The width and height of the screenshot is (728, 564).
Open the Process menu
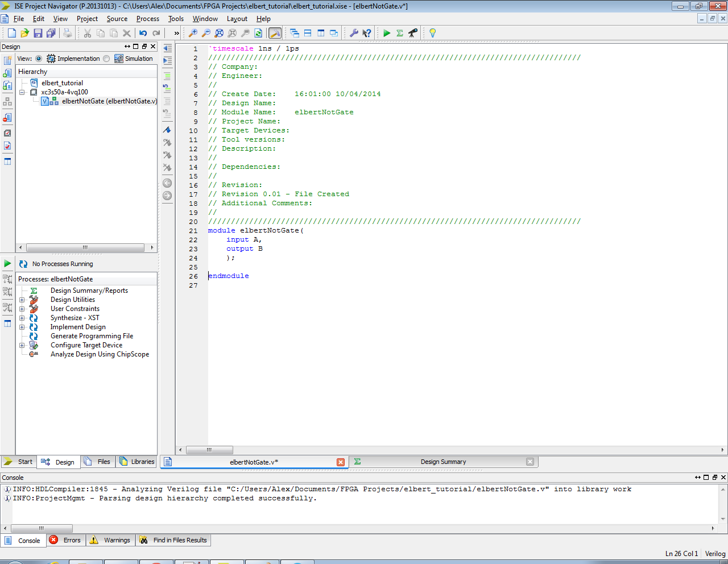[x=147, y=19]
